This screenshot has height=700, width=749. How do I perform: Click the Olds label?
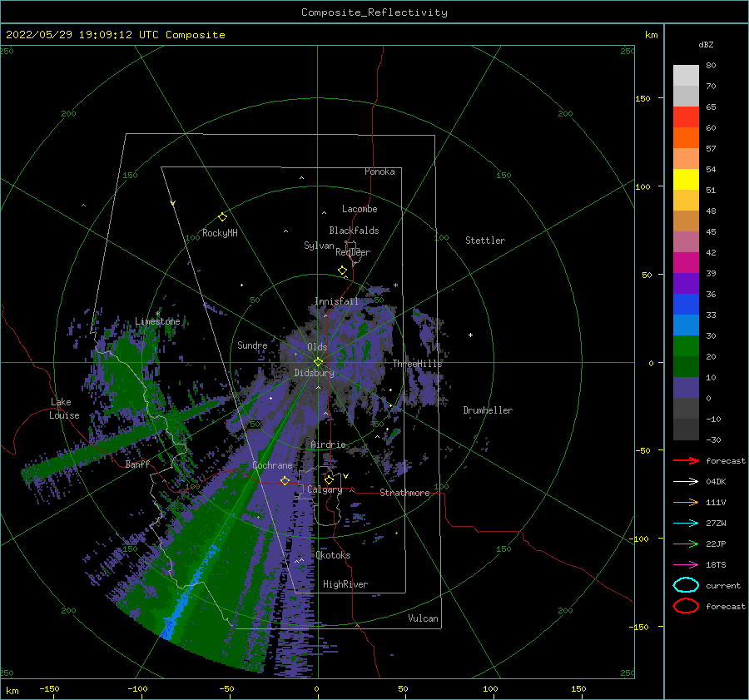317,347
